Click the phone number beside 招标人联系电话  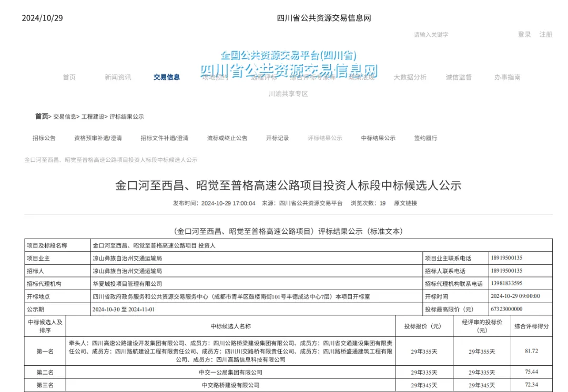(506, 271)
